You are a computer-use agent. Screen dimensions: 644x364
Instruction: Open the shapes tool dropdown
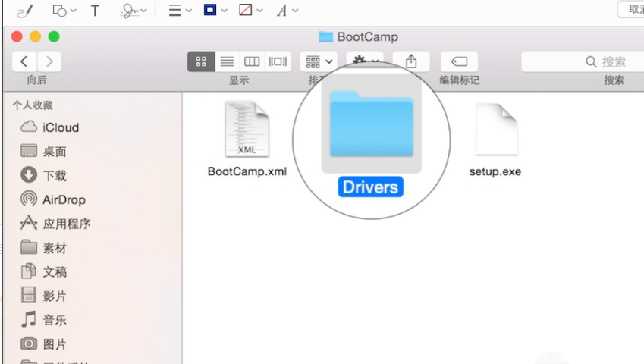64,11
